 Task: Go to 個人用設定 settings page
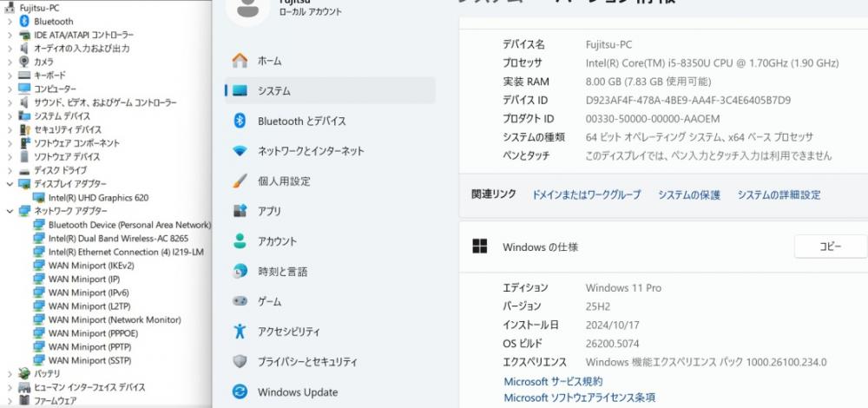331,181
